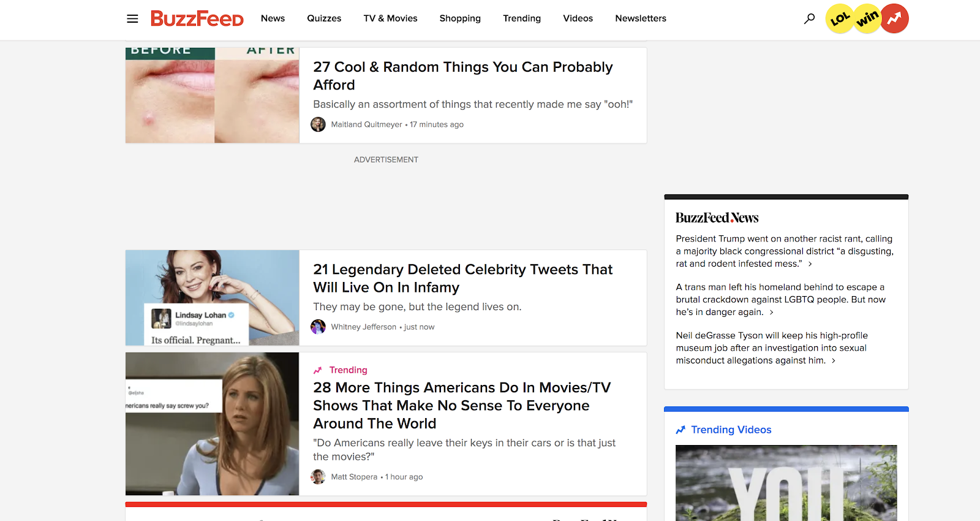This screenshot has height=521, width=980.
Task: Click the 'They may be gone' article description
Action: (417, 307)
